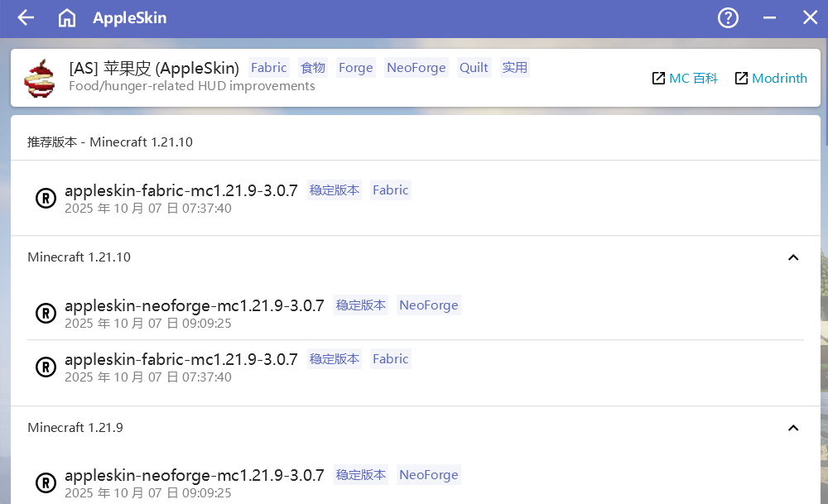The height and width of the screenshot is (504, 828).
Task: Collapse the Minecraft 1.21.9 section
Action: click(792, 428)
